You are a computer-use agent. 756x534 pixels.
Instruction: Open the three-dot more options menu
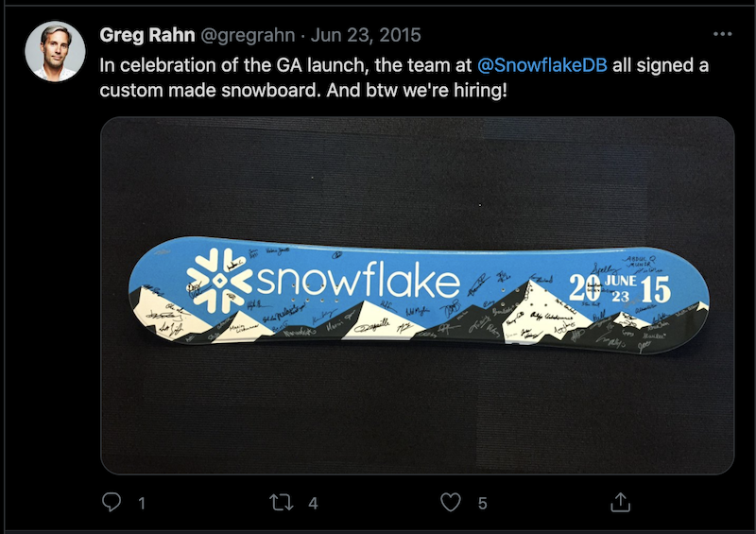click(x=722, y=34)
